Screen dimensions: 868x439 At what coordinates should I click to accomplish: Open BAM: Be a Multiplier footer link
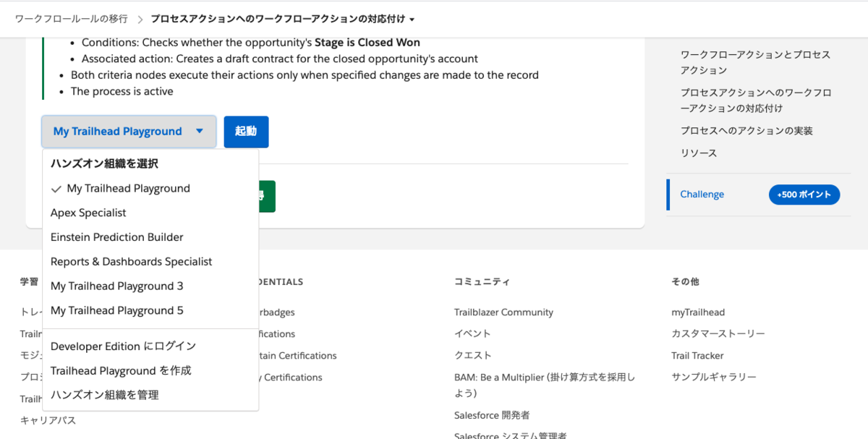click(x=545, y=385)
